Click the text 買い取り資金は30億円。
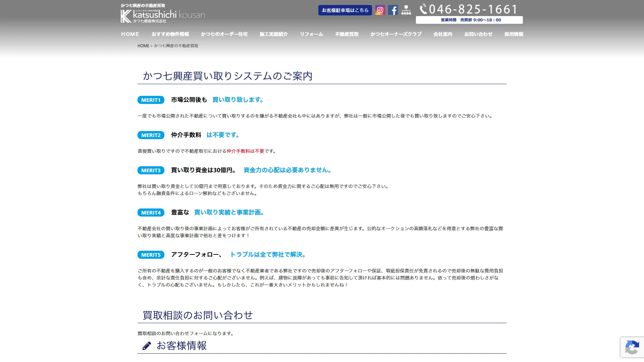The image size is (644, 362). point(204,170)
